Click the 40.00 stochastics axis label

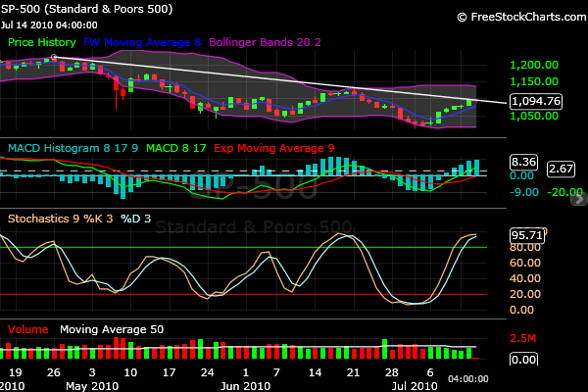click(525, 278)
